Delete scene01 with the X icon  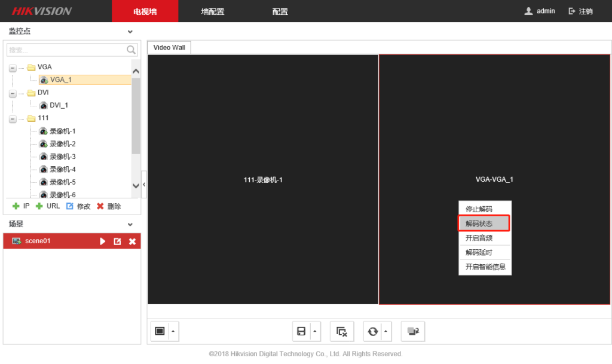point(133,241)
